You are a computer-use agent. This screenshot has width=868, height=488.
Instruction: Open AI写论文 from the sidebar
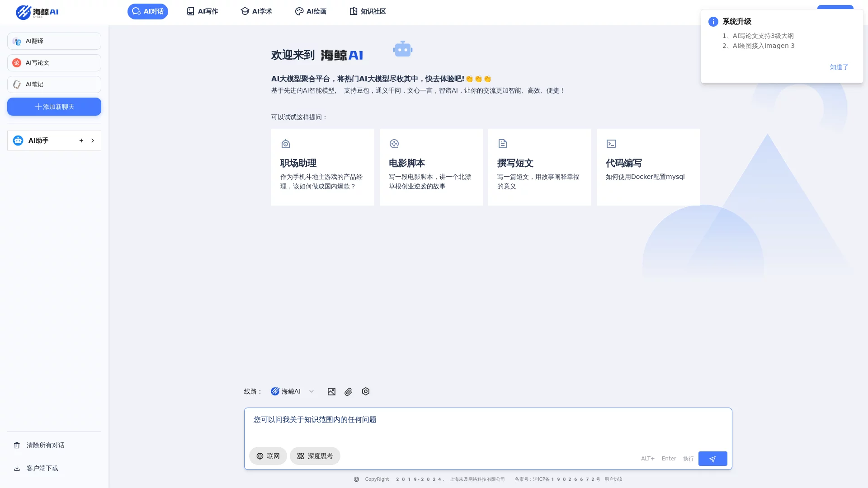(54, 63)
